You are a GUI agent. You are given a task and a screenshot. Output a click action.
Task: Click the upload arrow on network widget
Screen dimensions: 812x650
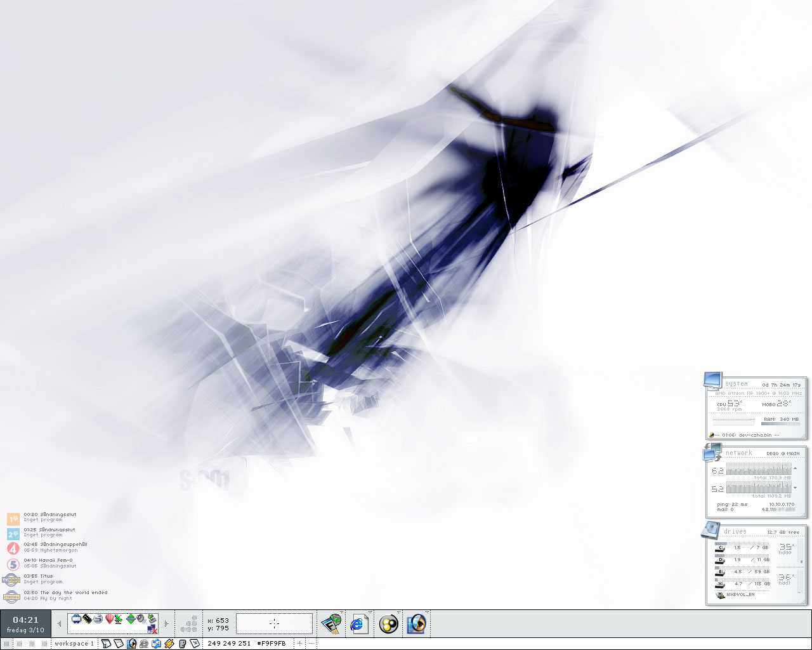coord(795,468)
